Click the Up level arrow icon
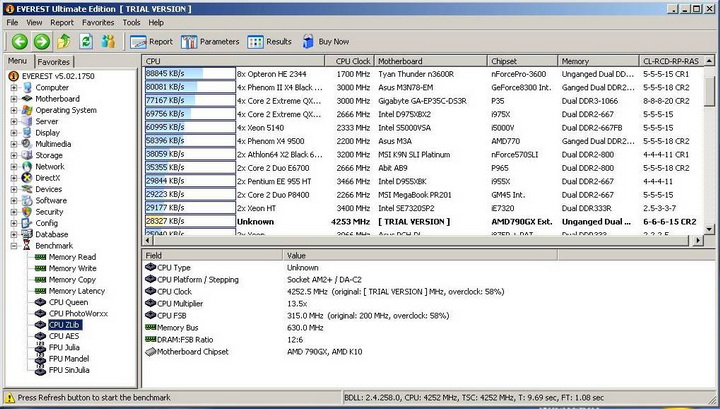The image size is (720, 409). [x=64, y=42]
